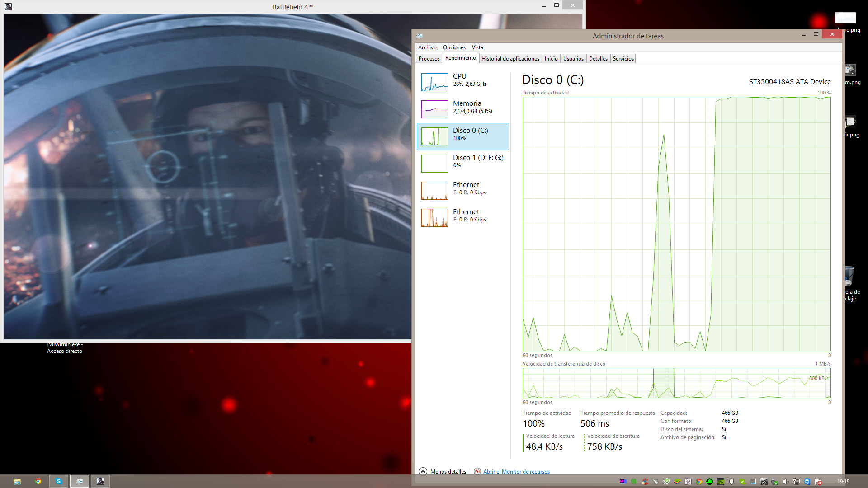Select the CPU performance graph item
Image resolution: width=868 pixels, height=488 pixels.
[x=462, y=82]
